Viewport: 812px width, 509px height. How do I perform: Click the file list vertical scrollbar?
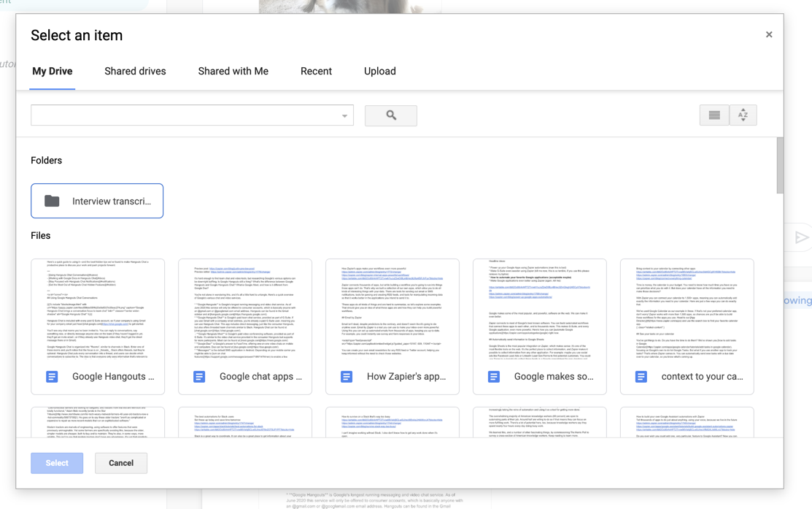pos(780,167)
